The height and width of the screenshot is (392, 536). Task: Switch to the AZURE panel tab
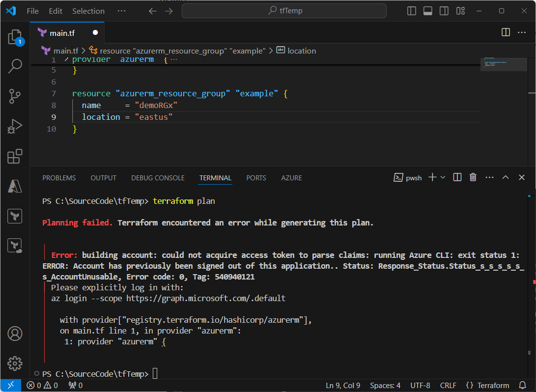click(291, 178)
